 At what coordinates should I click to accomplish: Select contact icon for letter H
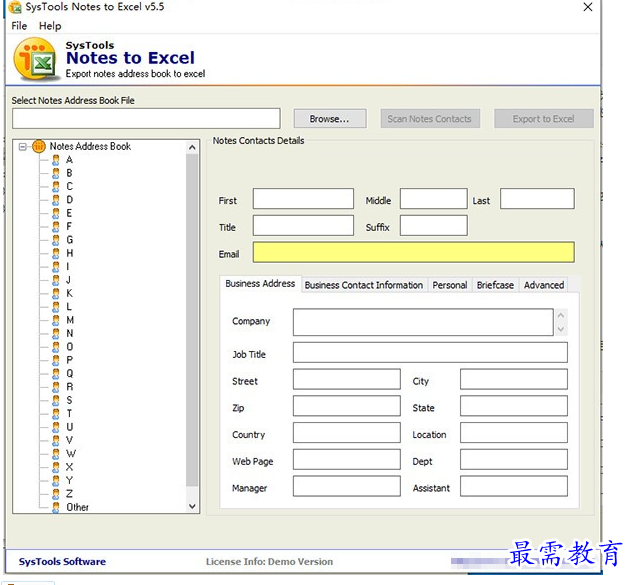[56, 253]
